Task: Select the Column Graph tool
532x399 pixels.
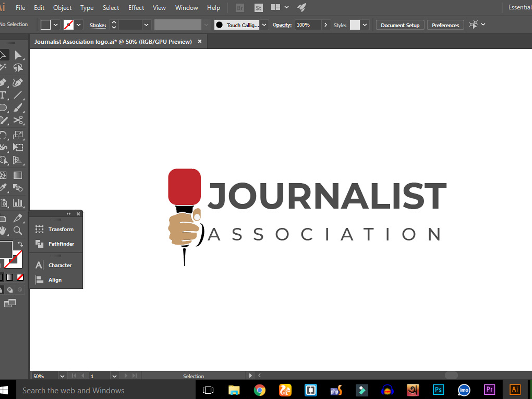Action: [x=18, y=203]
